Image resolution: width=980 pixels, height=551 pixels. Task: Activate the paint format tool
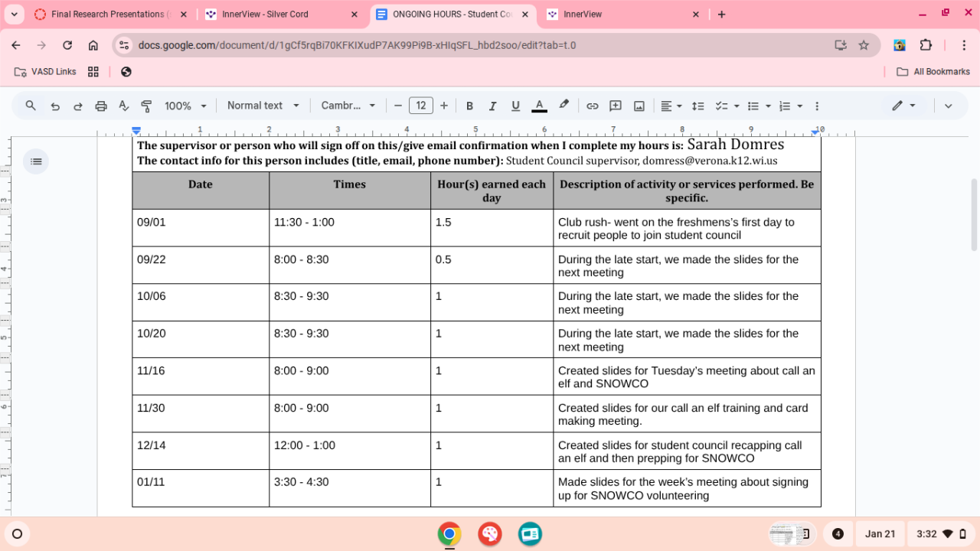147,106
